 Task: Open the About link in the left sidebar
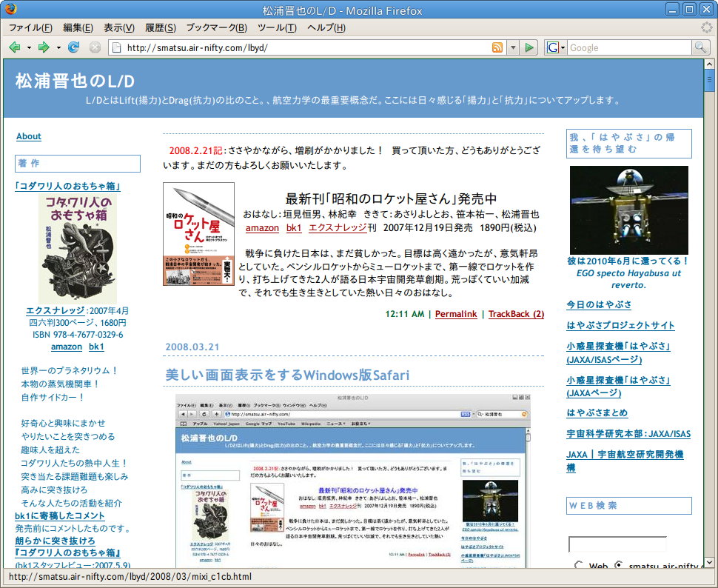(28, 136)
